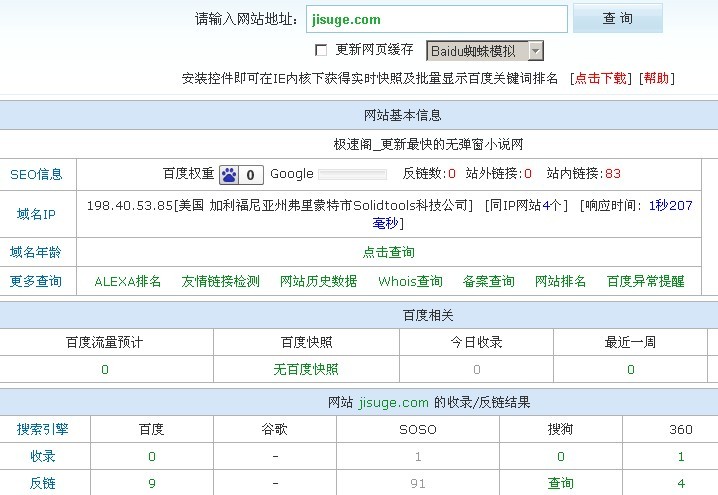Click the 360 反链 value 4
The width and height of the screenshot is (718, 495).
681,484
